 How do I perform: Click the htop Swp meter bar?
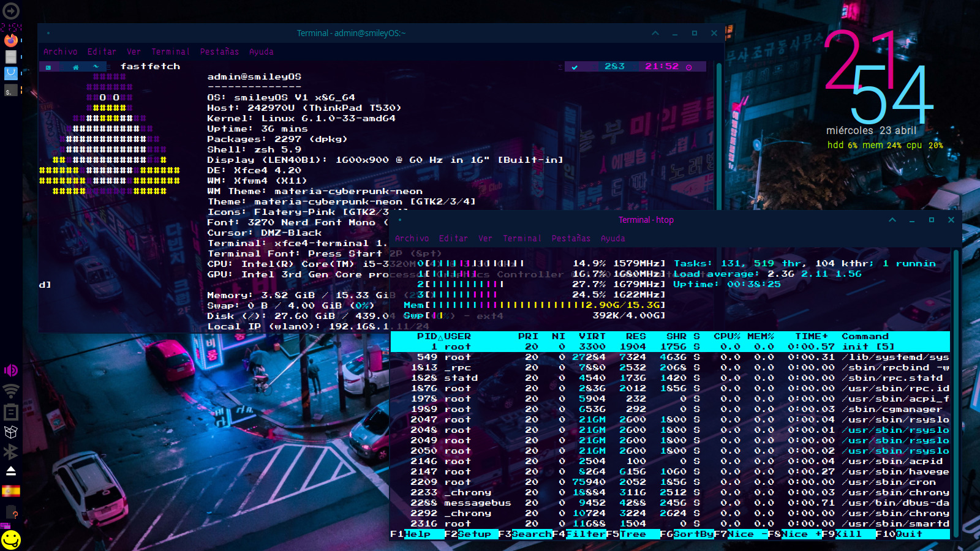534,316
